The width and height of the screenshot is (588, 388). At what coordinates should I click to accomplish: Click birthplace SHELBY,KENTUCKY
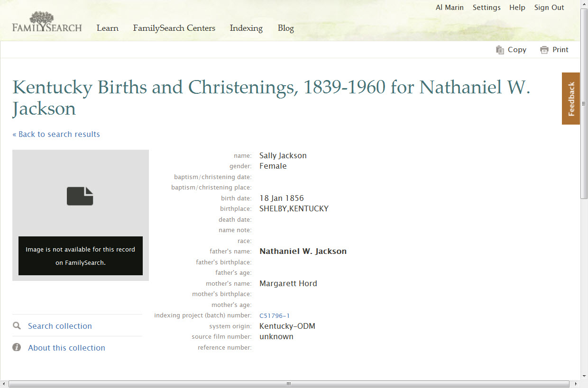tap(294, 208)
